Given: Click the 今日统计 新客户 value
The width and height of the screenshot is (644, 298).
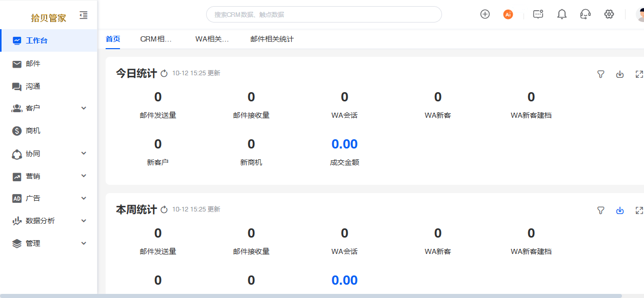Looking at the screenshot, I should pyautogui.click(x=158, y=144).
